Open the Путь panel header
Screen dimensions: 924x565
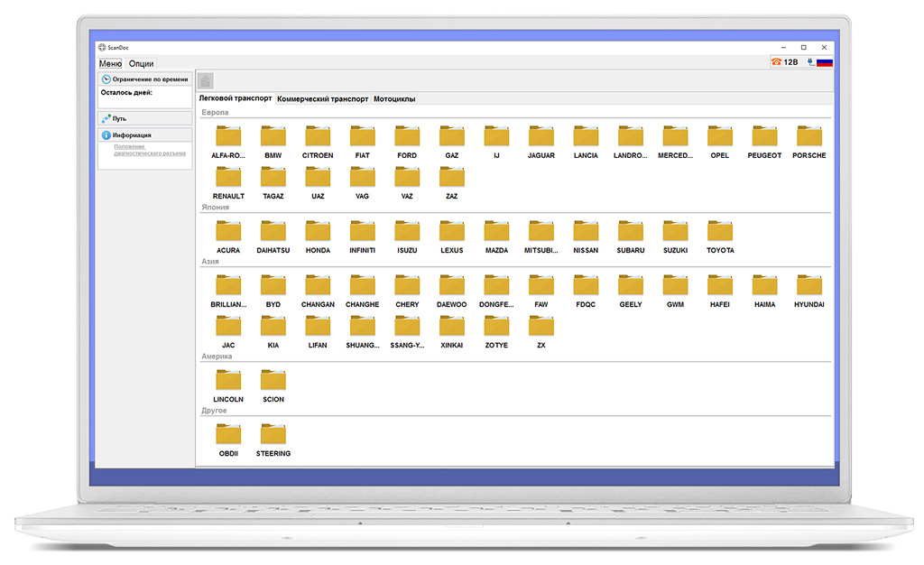(145, 118)
